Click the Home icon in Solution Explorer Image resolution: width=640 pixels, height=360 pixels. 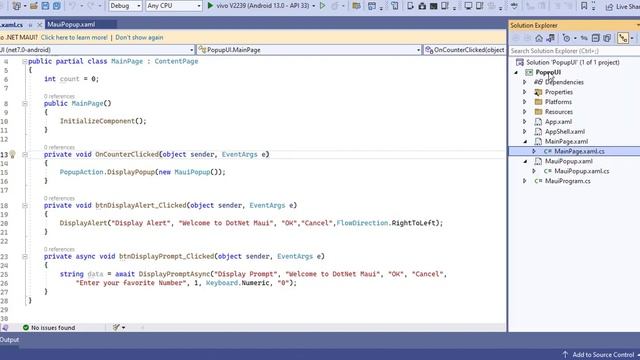coord(539,38)
